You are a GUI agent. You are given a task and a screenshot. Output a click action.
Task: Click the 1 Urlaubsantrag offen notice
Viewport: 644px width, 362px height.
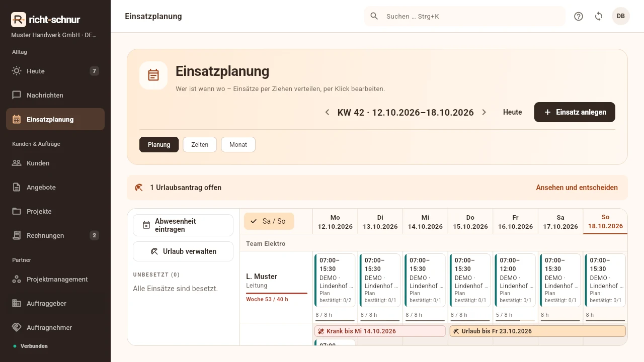[x=186, y=188]
